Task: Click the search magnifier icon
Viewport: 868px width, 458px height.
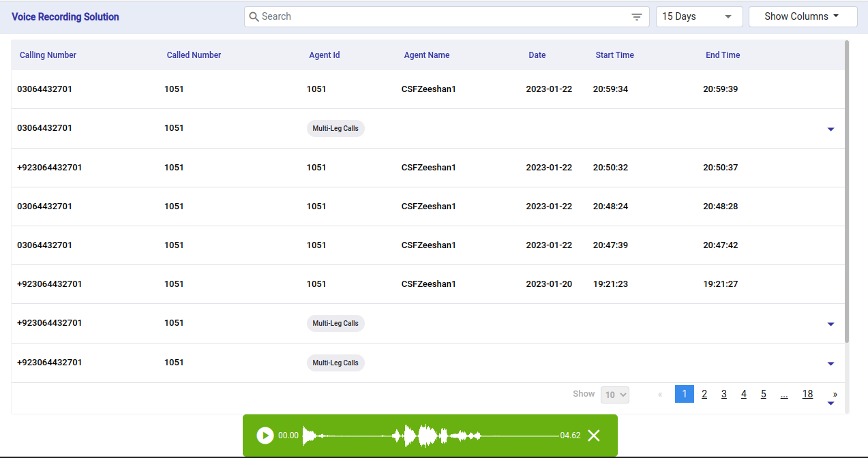Action: [254, 17]
